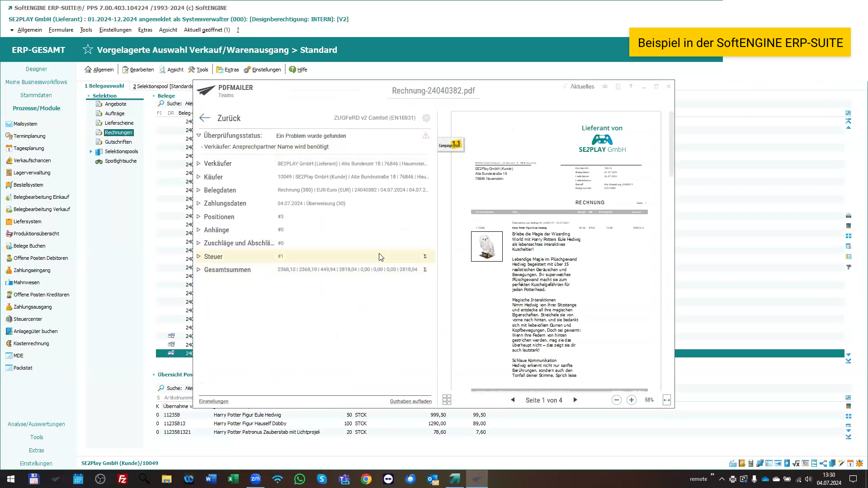This screenshot has height=488, width=868.
Task: Open the page thumbnail grid view
Action: point(447,399)
